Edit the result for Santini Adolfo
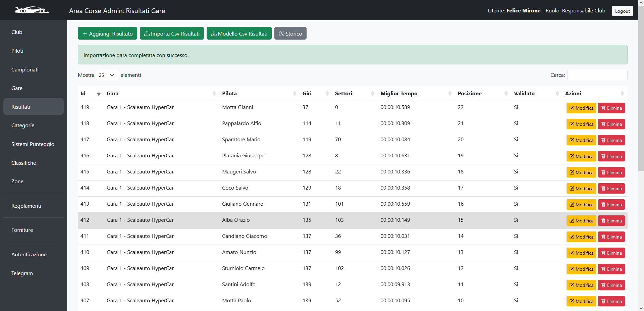 (x=581, y=285)
